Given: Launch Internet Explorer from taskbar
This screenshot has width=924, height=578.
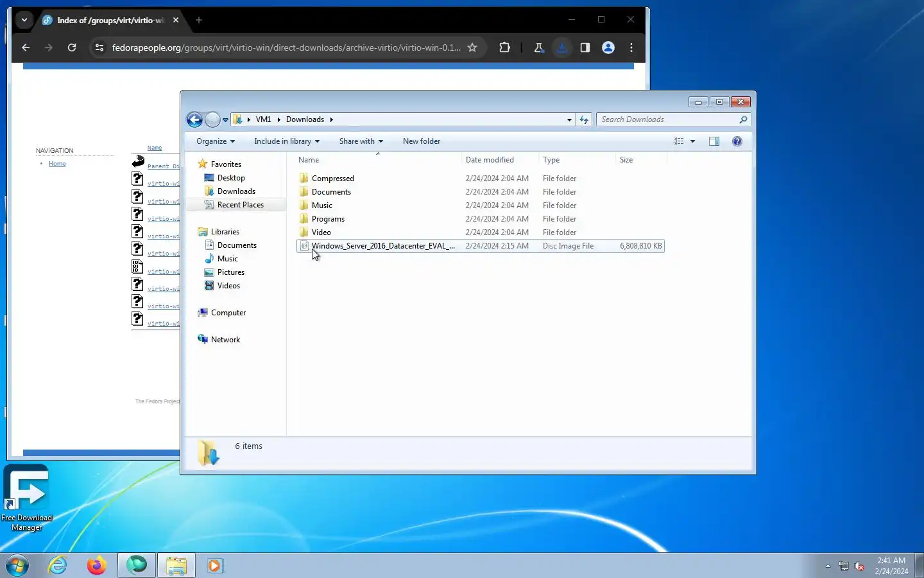Looking at the screenshot, I should click(x=58, y=565).
